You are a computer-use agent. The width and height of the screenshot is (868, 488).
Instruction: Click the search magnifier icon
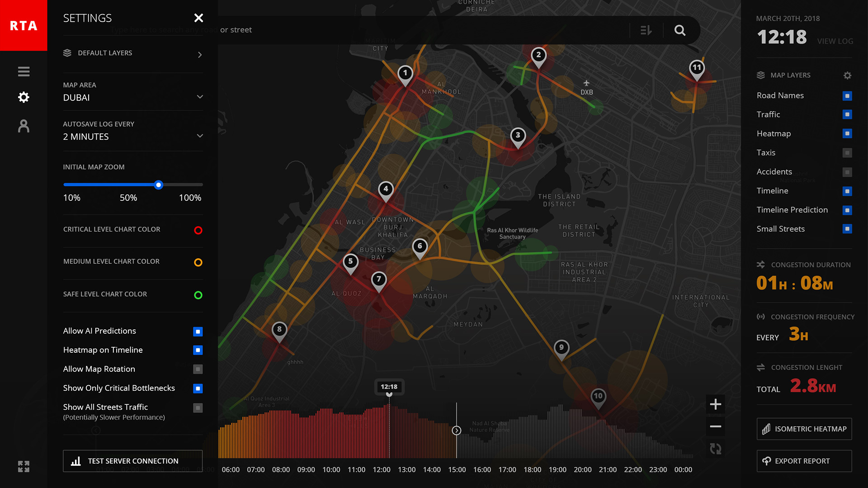pyautogui.click(x=680, y=30)
